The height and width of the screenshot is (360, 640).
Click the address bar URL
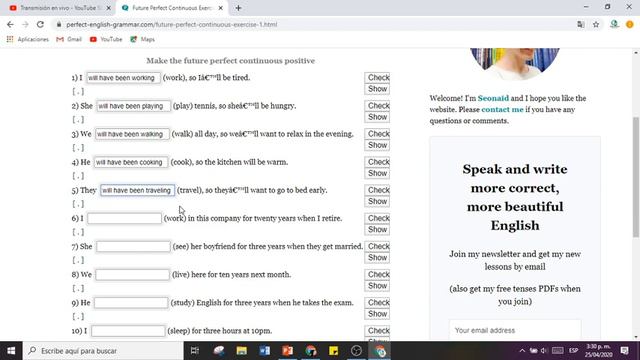point(171,24)
